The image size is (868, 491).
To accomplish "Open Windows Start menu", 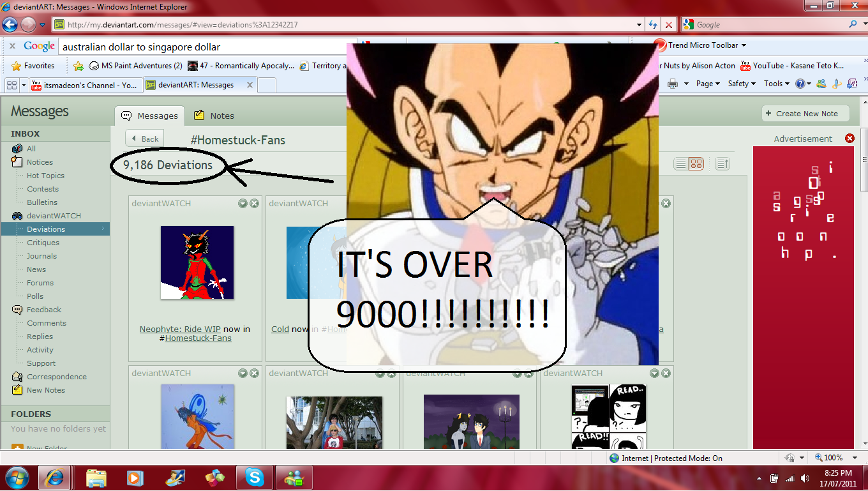I will coord(16,478).
